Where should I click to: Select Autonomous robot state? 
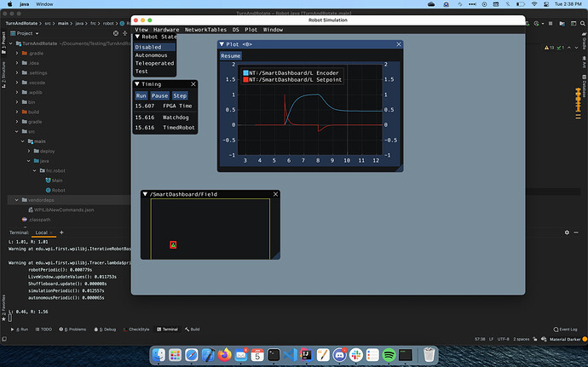[151, 55]
